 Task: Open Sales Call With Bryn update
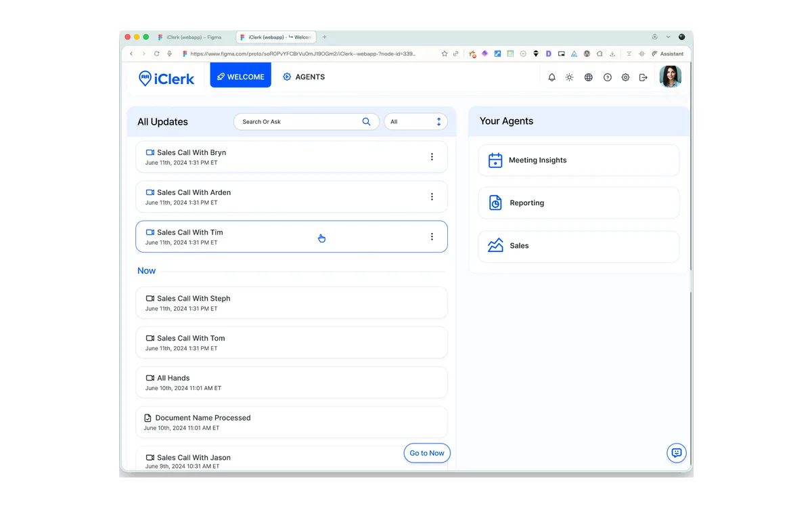292,157
